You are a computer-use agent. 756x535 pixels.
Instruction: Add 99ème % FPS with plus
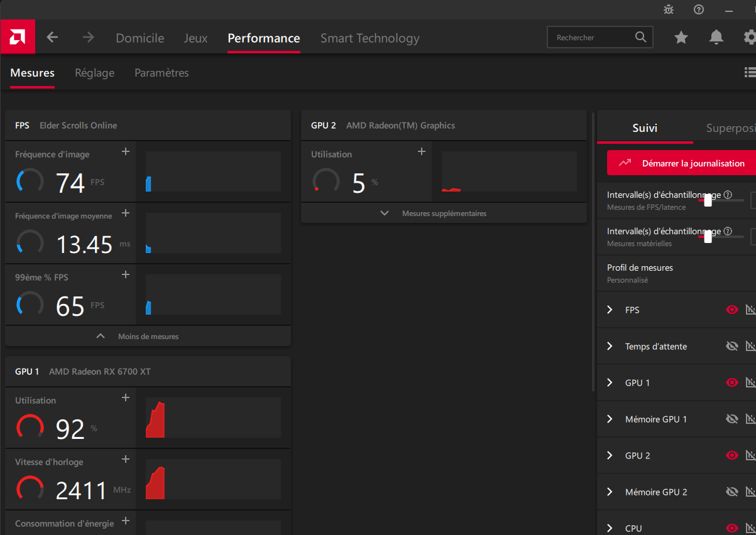[x=126, y=274]
